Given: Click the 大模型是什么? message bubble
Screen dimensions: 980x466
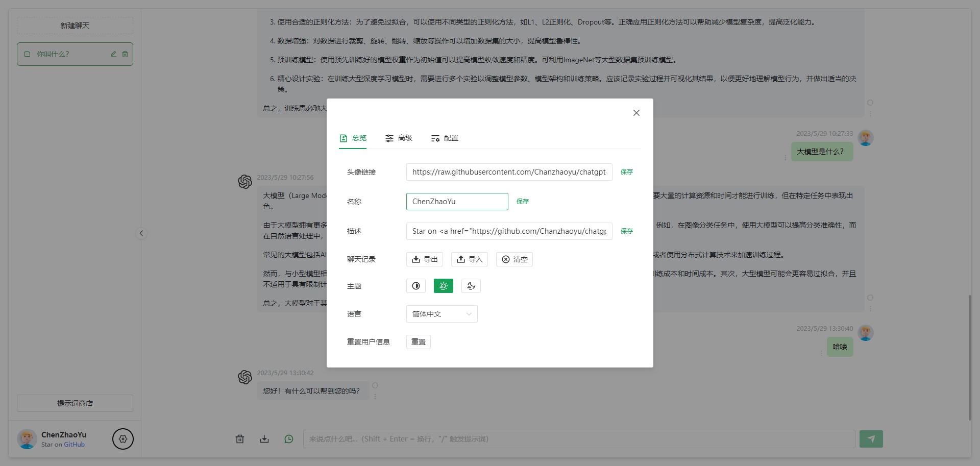Looking at the screenshot, I should [822, 152].
